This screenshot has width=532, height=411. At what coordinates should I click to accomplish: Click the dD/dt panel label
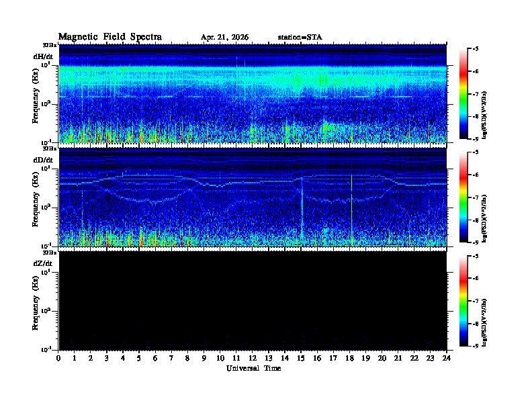click(43, 160)
